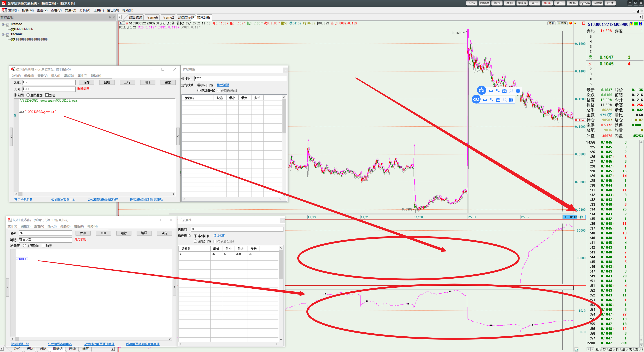The image size is (644, 352).
Task: Click the red diamond icon in chart header
Action: (x=571, y=23)
